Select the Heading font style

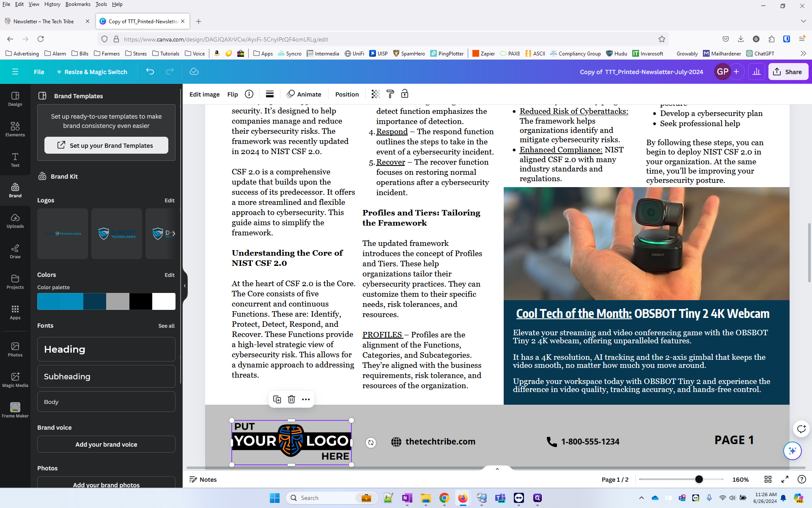(x=106, y=349)
